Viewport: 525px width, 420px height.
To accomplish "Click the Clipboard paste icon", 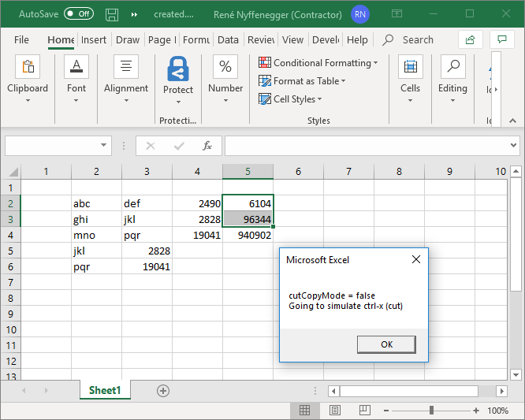I will [28, 68].
